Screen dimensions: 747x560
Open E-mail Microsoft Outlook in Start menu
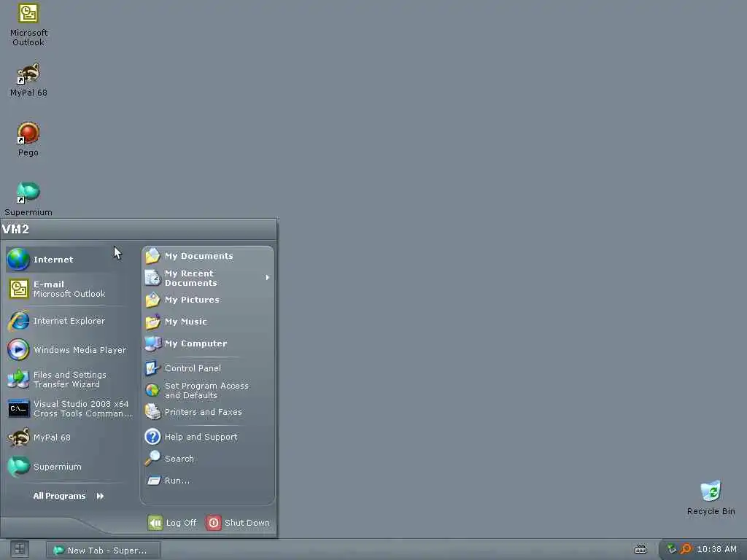(x=70, y=289)
